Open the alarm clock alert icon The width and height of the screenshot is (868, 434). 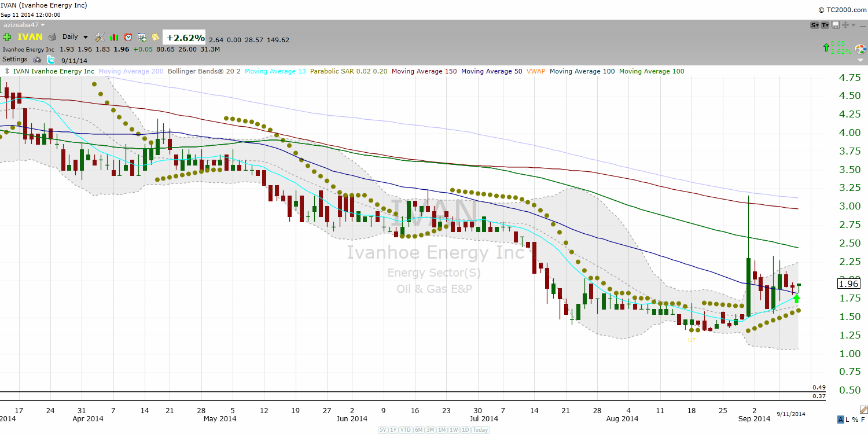(128, 37)
